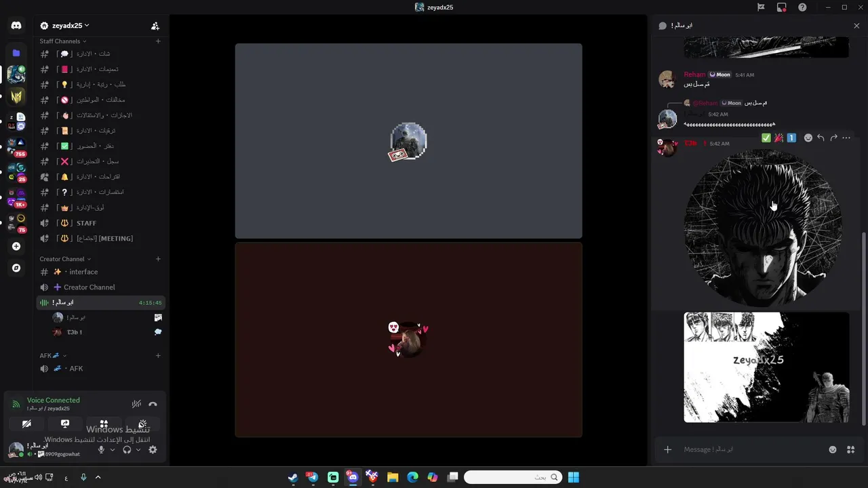
Task: Join the Creator Channel voice channel
Action: coord(101,287)
